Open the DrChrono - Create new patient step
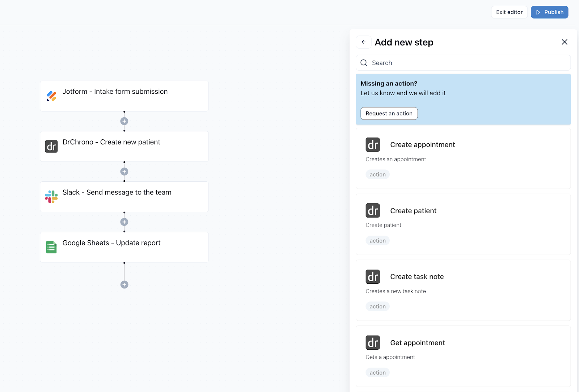 point(124,146)
